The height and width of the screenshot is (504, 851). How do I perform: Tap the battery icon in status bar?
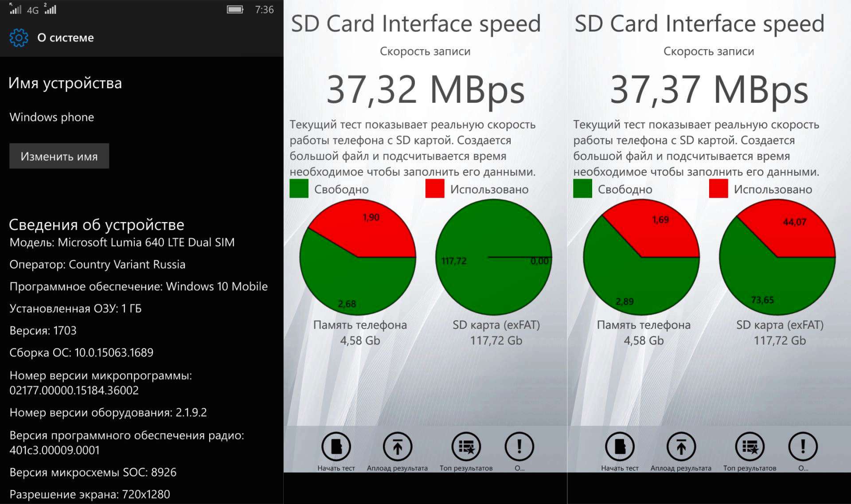pos(235,9)
